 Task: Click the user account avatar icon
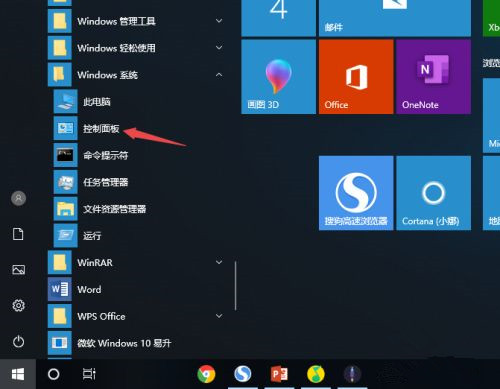(19, 198)
